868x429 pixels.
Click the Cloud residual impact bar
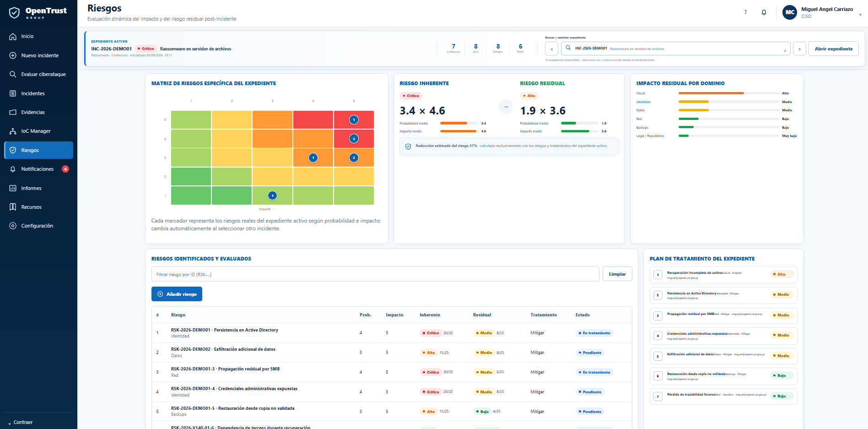click(728, 93)
